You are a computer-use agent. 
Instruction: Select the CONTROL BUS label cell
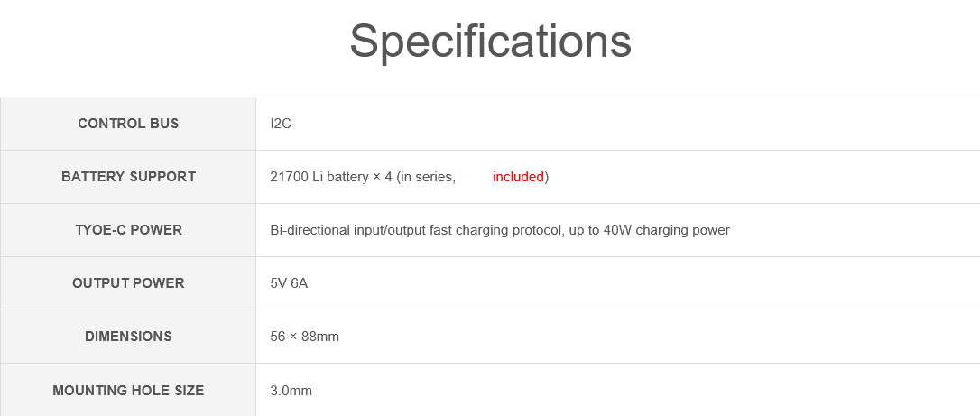coord(128,124)
